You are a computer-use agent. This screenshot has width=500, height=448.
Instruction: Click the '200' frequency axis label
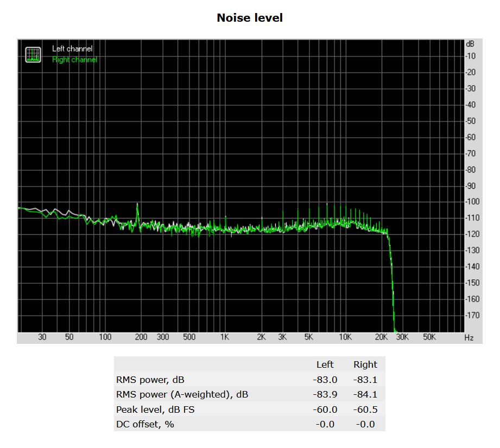click(141, 337)
